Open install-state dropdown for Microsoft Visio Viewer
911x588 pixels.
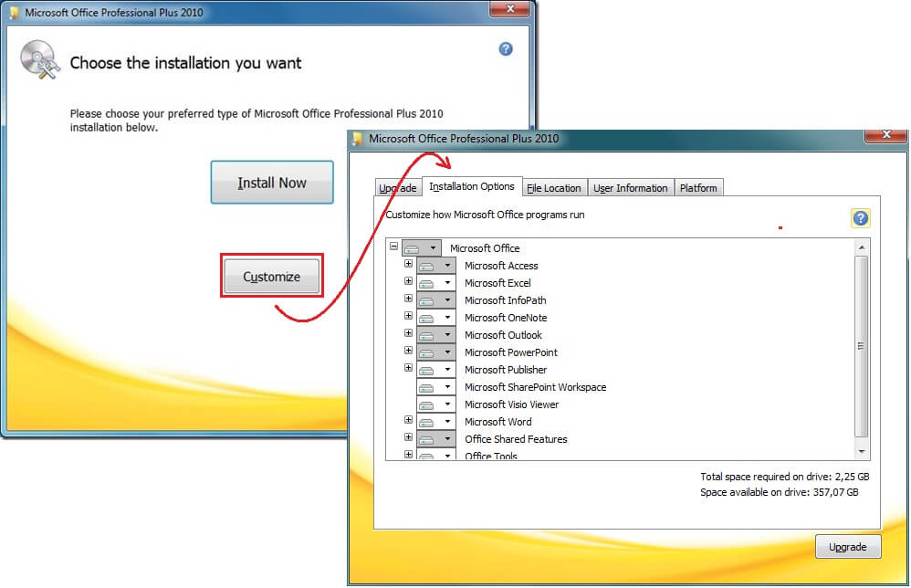pos(435,404)
